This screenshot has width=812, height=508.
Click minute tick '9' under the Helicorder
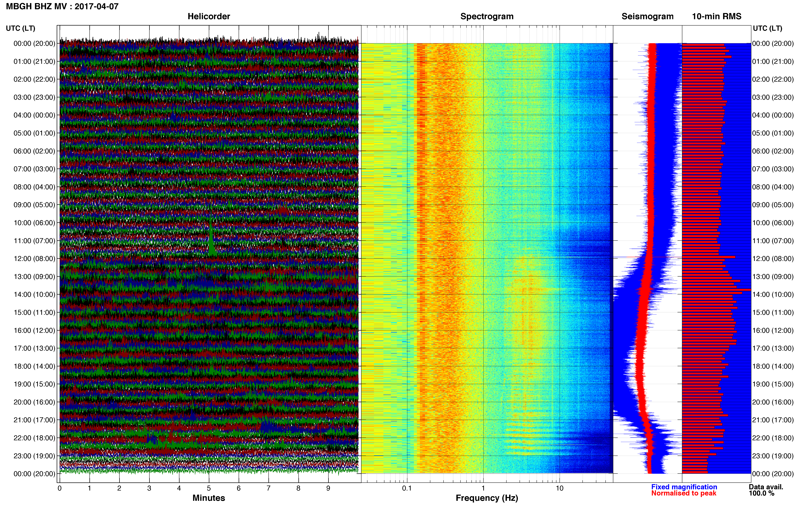(328, 488)
